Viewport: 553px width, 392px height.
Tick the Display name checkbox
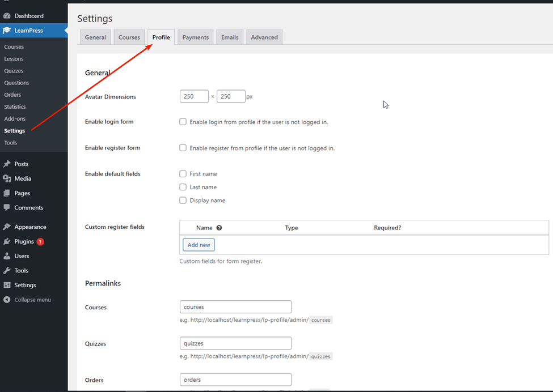tap(183, 200)
